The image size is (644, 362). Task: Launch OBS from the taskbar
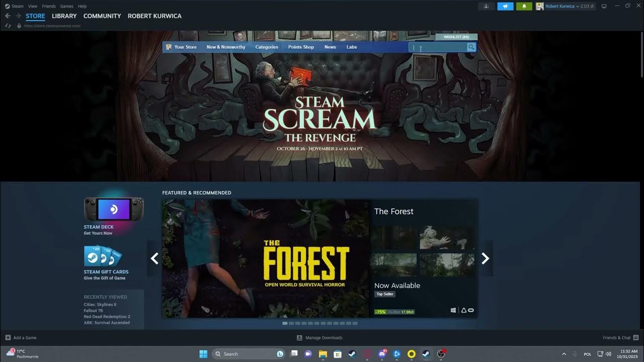441,353
